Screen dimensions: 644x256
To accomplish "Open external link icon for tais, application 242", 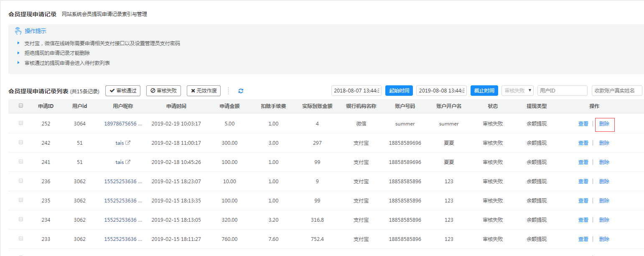I will pyautogui.click(x=128, y=143).
